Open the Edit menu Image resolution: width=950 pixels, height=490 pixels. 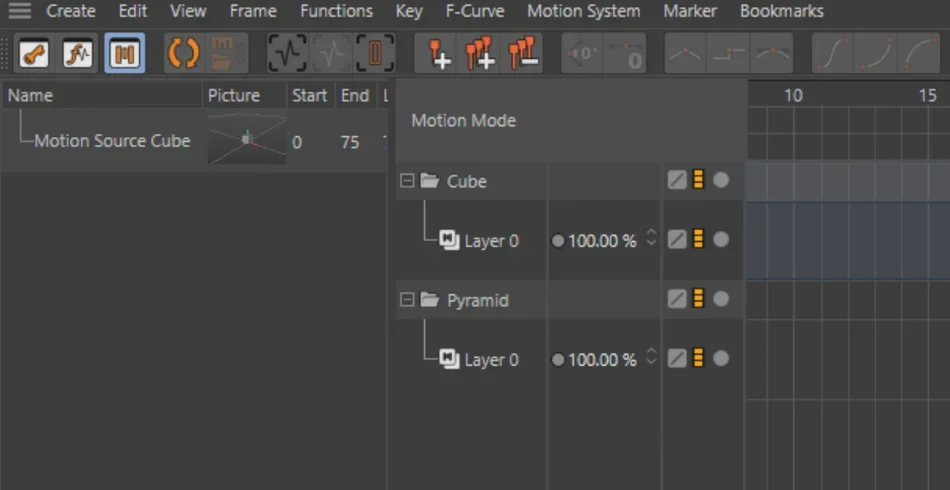click(x=133, y=11)
